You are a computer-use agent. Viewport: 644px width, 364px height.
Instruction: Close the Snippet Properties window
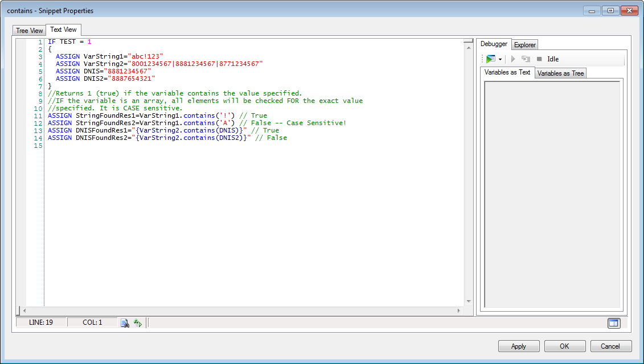tap(629, 11)
